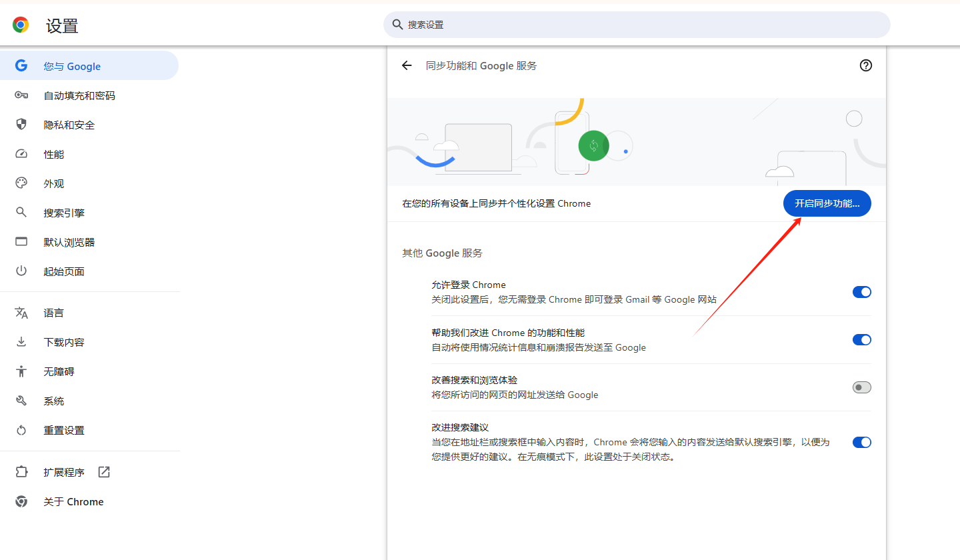Image resolution: width=960 pixels, height=560 pixels.
Task: Click the 其他 Google 服务 heading
Action: pyautogui.click(x=443, y=253)
